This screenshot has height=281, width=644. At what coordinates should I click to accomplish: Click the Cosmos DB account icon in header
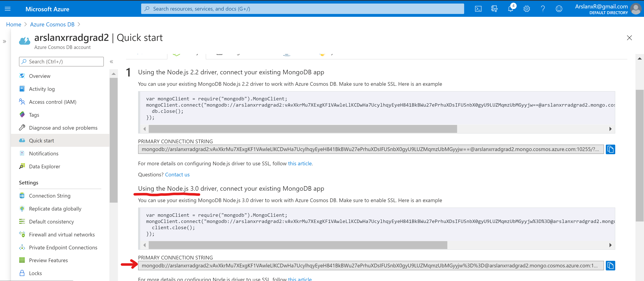[25, 41]
